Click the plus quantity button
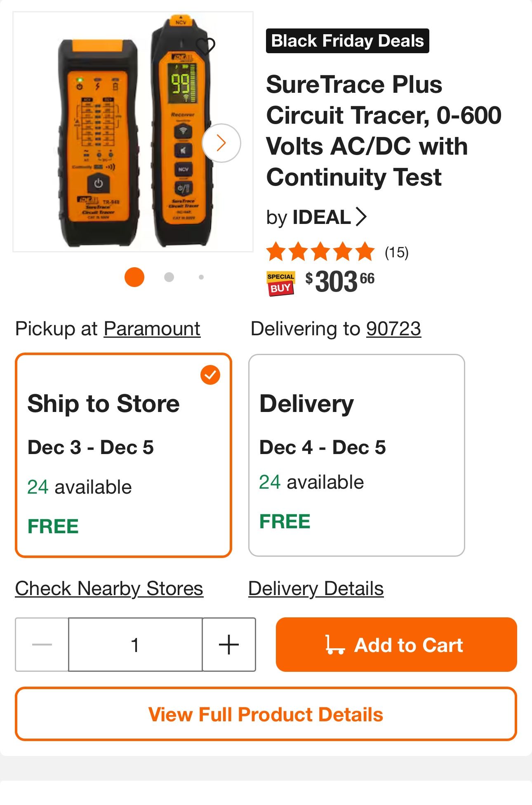The height and width of the screenshot is (805, 532). tap(229, 644)
